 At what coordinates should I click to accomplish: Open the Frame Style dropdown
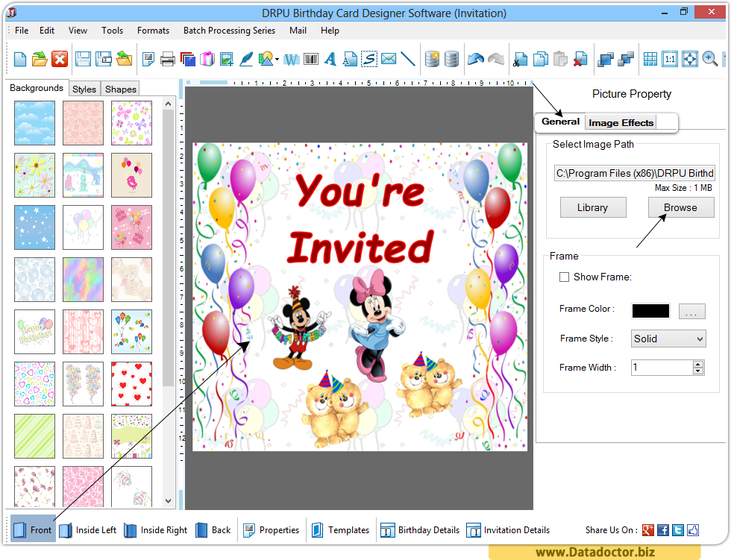(x=668, y=339)
